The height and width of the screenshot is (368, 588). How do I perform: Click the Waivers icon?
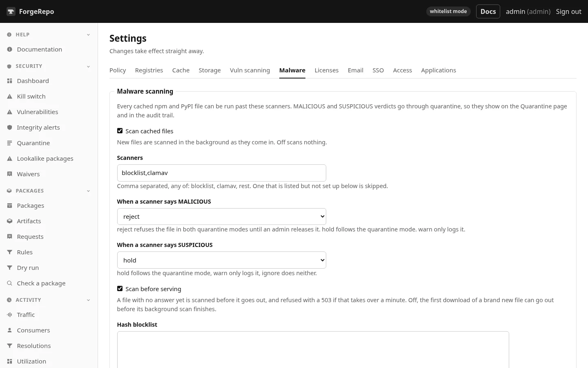[x=10, y=174]
